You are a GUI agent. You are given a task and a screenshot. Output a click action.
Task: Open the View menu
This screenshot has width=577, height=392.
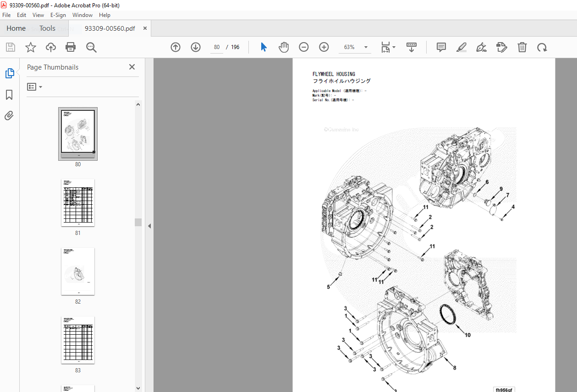[38, 15]
